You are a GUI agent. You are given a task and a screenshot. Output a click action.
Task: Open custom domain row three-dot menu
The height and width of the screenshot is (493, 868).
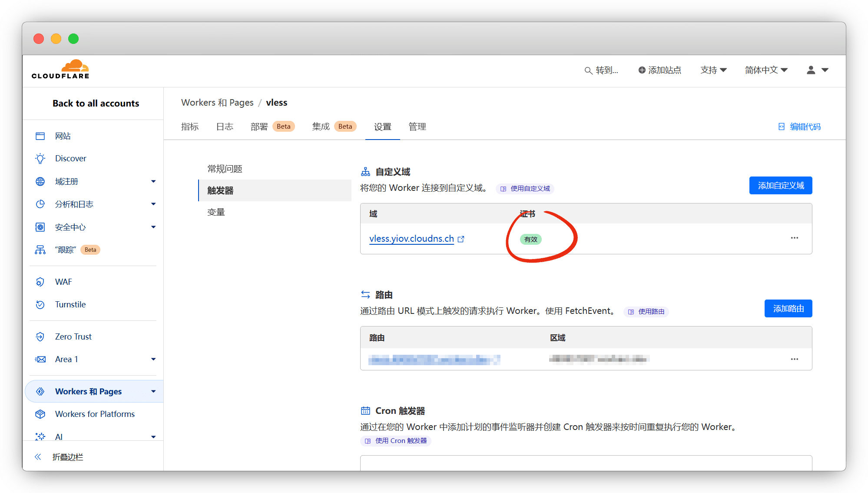tap(794, 238)
